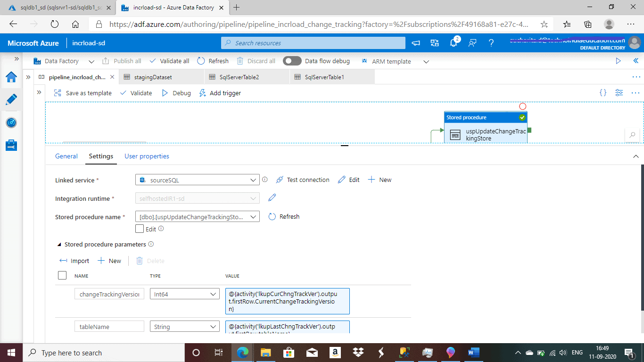Viewport: 644px width, 362px height.
Task: Click the tableName name field
Action: pyautogui.click(x=109, y=326)
